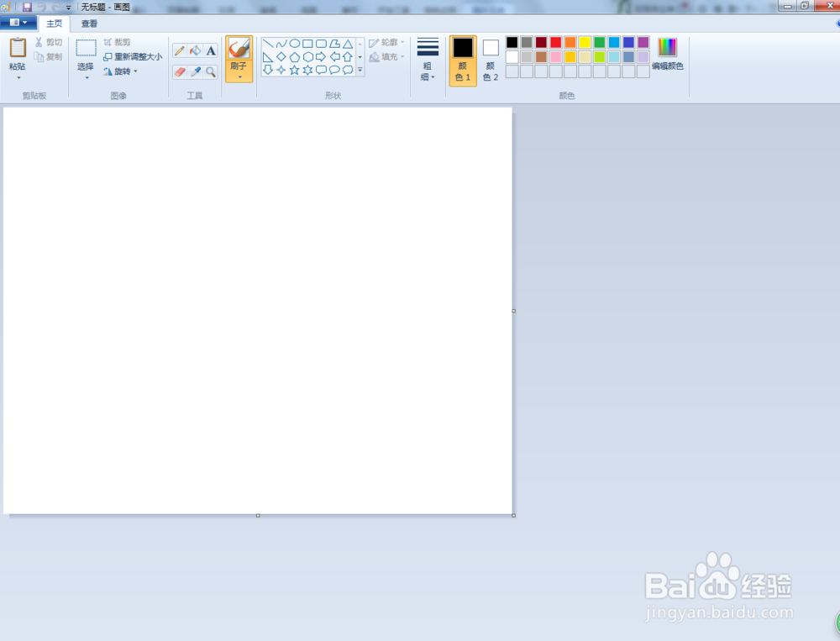
Task: Choose the Triangle shape
Action: pyautogui.click(x=348, y=44)
